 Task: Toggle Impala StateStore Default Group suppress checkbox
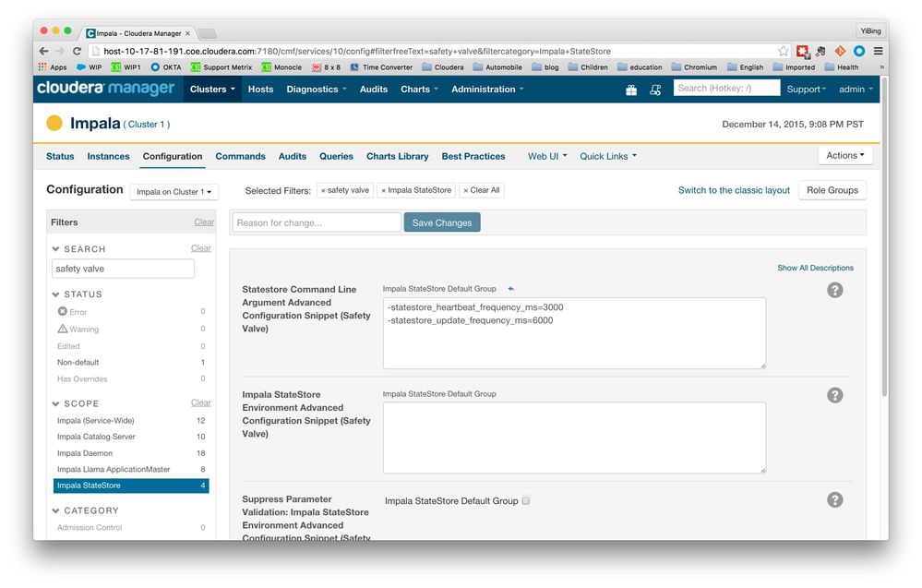(x=526, y=500)
